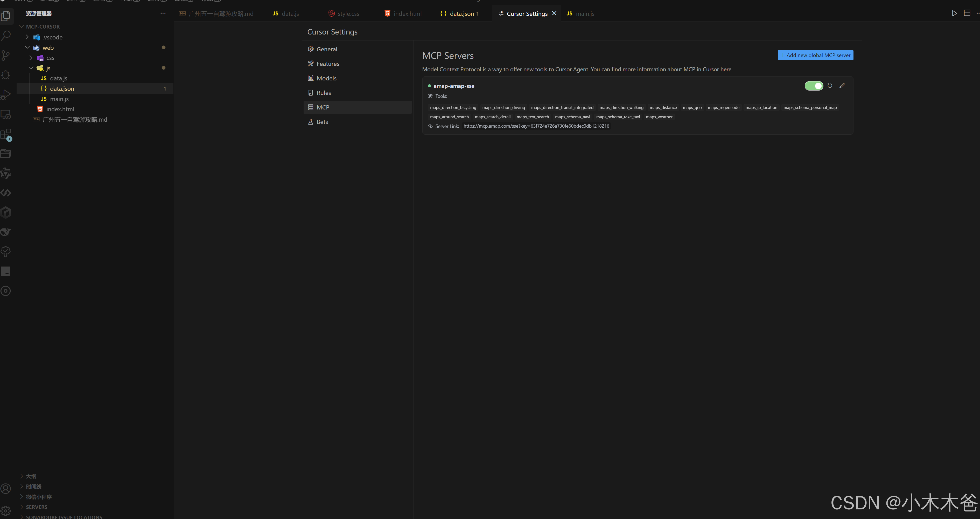The image size is (980, 519).
Task: Click the split editor layout icon
Action: [967, 13]
